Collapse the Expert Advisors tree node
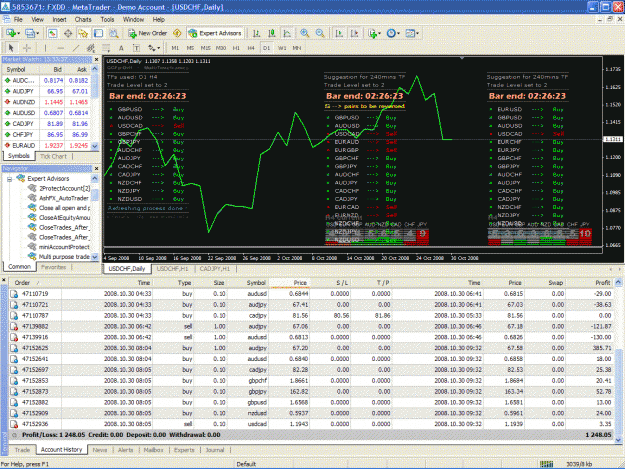This screenshot has width=625, height=469. click(10, 179)
